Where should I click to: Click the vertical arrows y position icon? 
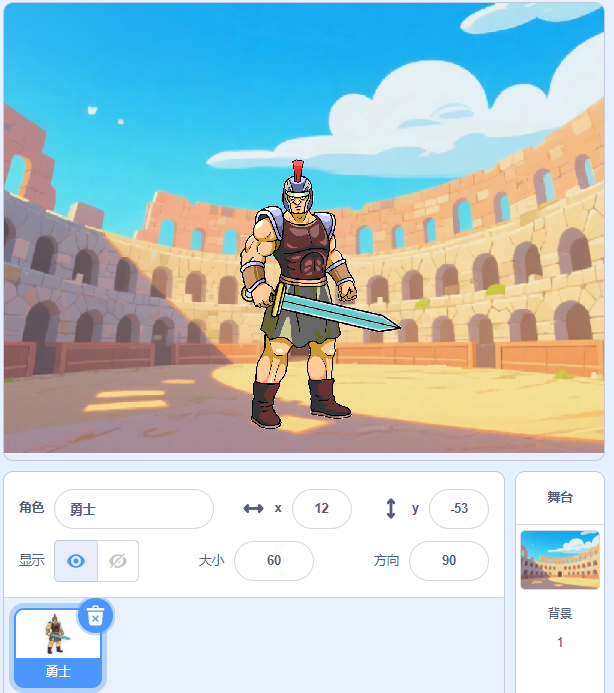tap(391, 509)
